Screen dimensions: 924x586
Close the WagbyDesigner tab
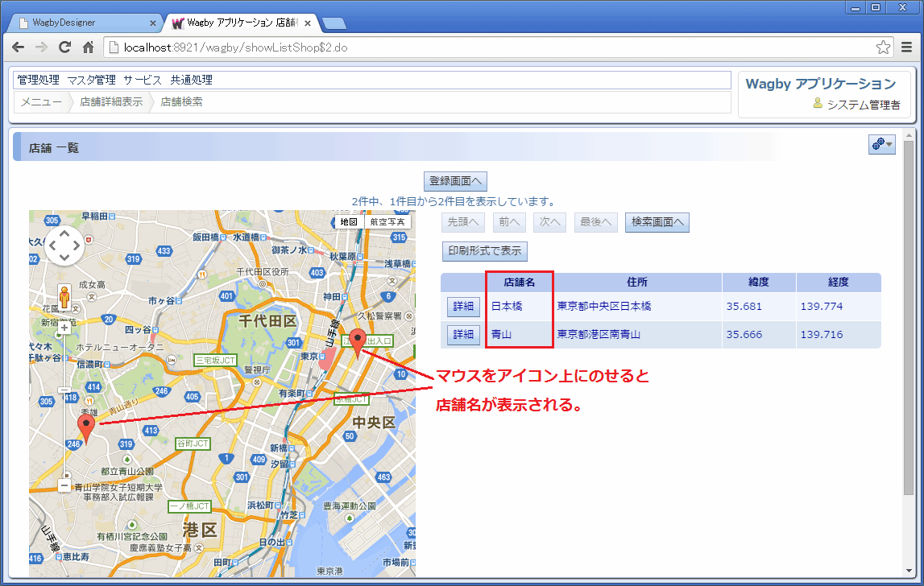(x=152, y=23)
